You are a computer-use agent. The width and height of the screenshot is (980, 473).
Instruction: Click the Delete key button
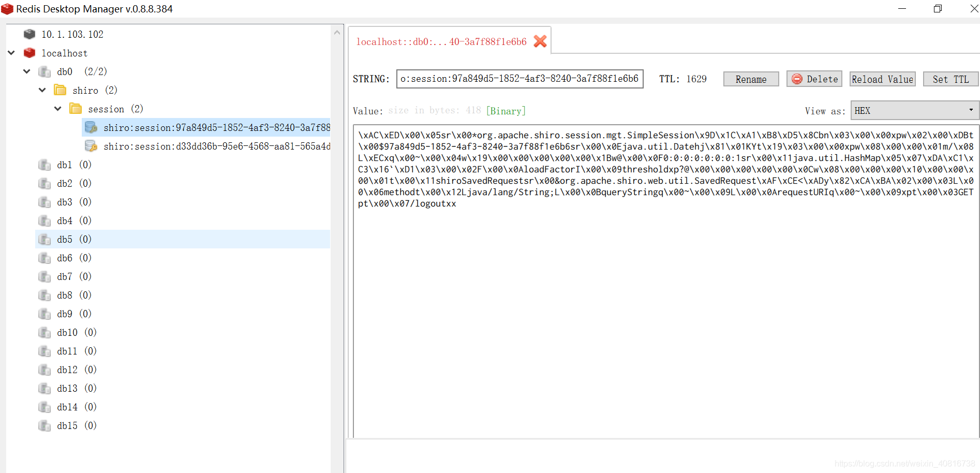(814, 79)
